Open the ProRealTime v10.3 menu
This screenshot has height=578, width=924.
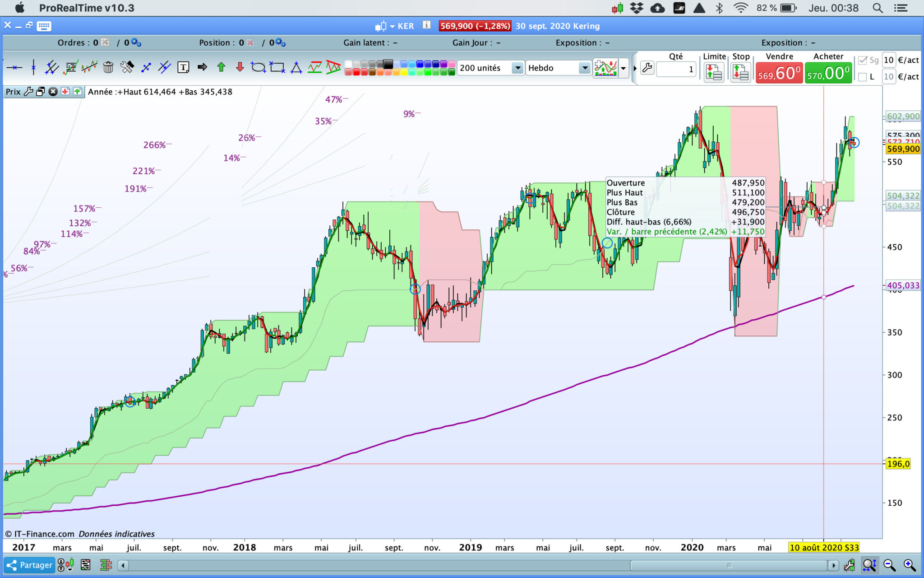point(87,8)
